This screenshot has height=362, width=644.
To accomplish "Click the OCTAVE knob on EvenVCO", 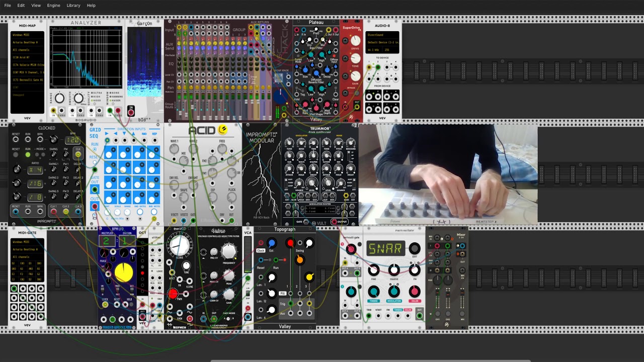I will click(x=179, y=246).
